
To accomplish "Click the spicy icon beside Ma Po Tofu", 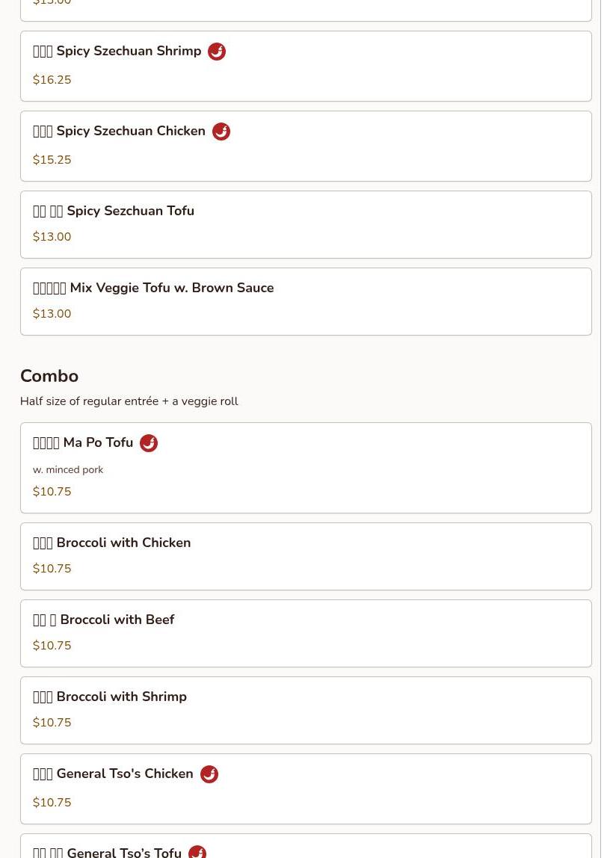I will pos(149,443).
